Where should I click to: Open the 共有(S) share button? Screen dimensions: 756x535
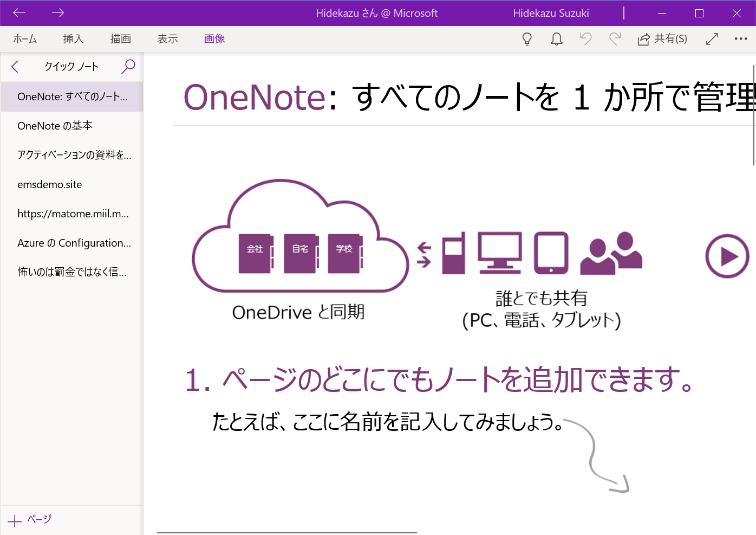point(662,39)
